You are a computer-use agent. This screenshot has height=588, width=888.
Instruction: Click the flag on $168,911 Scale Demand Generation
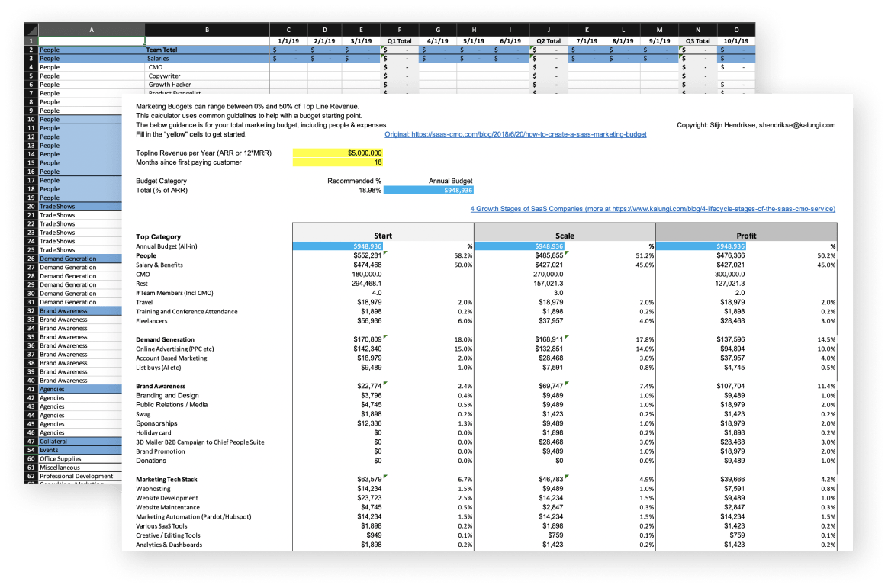point(567,336)
